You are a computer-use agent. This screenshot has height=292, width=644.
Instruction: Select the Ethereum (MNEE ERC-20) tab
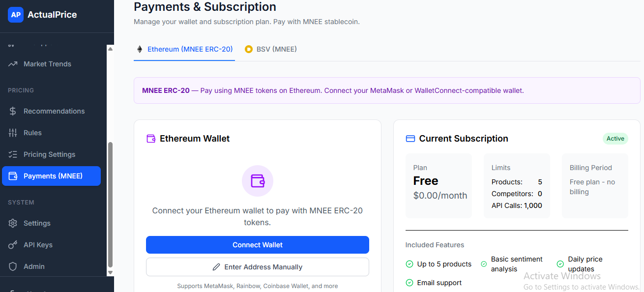click(184, 49)
